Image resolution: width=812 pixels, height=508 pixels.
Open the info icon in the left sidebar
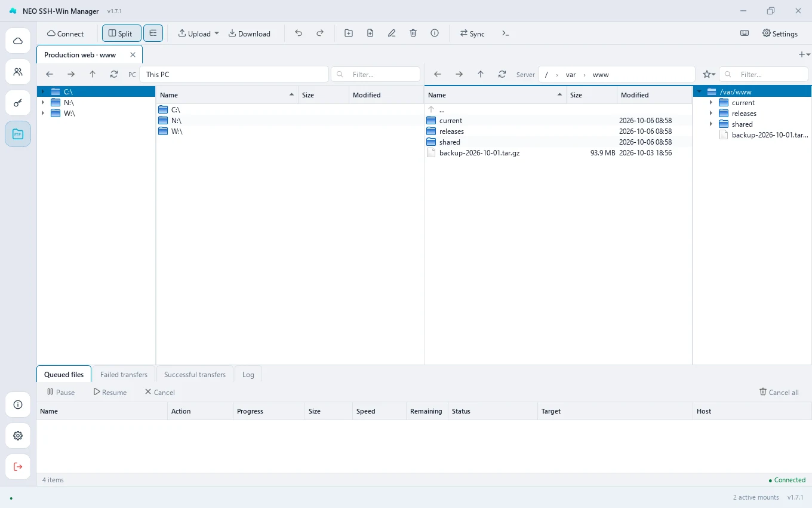click(18, 405)
